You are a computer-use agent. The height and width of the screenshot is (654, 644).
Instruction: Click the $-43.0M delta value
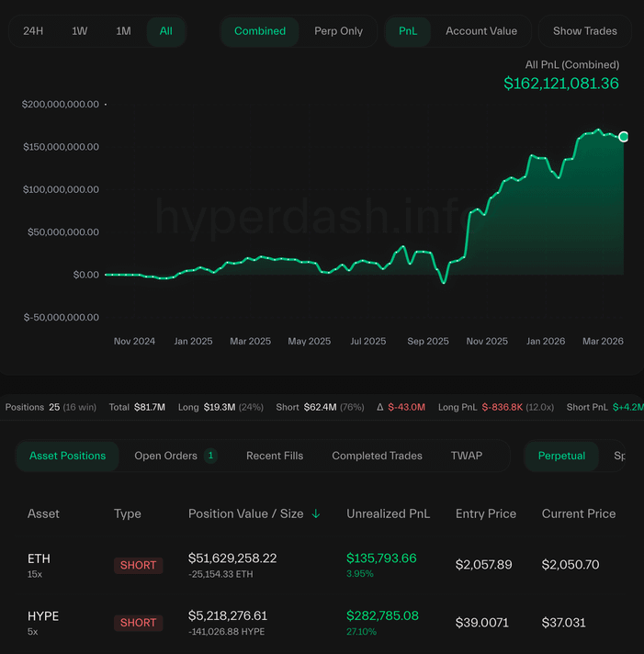point(407,407)
